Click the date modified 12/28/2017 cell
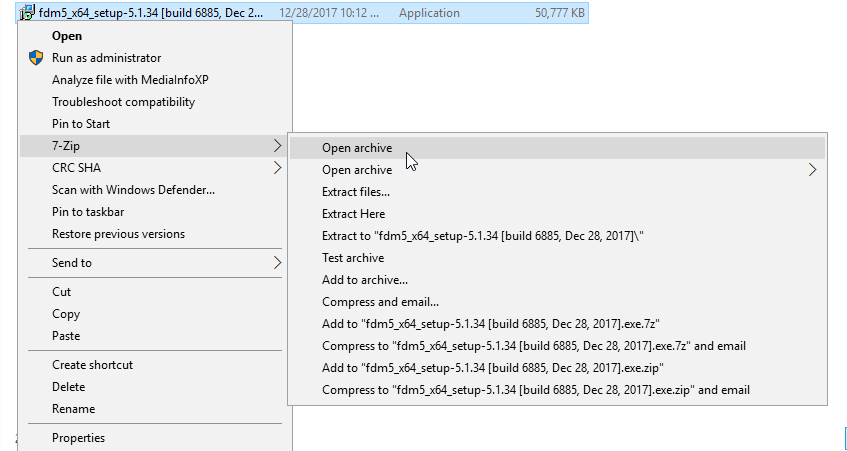The width and height of the screenshot is (847, 451). pos(329,12)
